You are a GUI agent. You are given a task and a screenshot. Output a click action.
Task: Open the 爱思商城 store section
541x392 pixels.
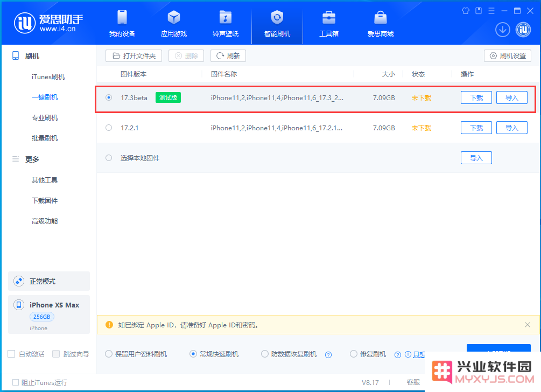pyautogui.click(x=381, y=23)
